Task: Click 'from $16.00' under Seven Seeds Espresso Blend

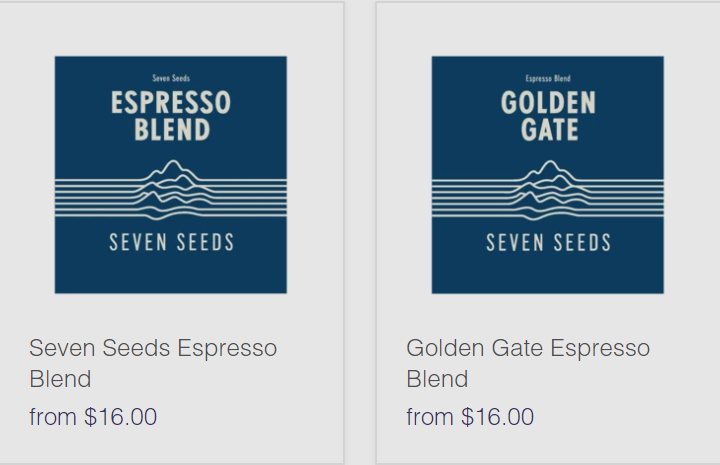Action: coord(93,417)
